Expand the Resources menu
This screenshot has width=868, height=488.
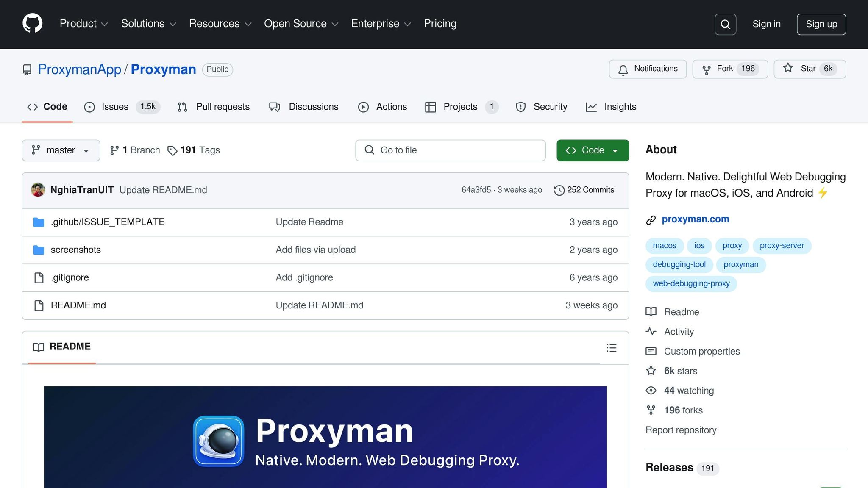220,24
